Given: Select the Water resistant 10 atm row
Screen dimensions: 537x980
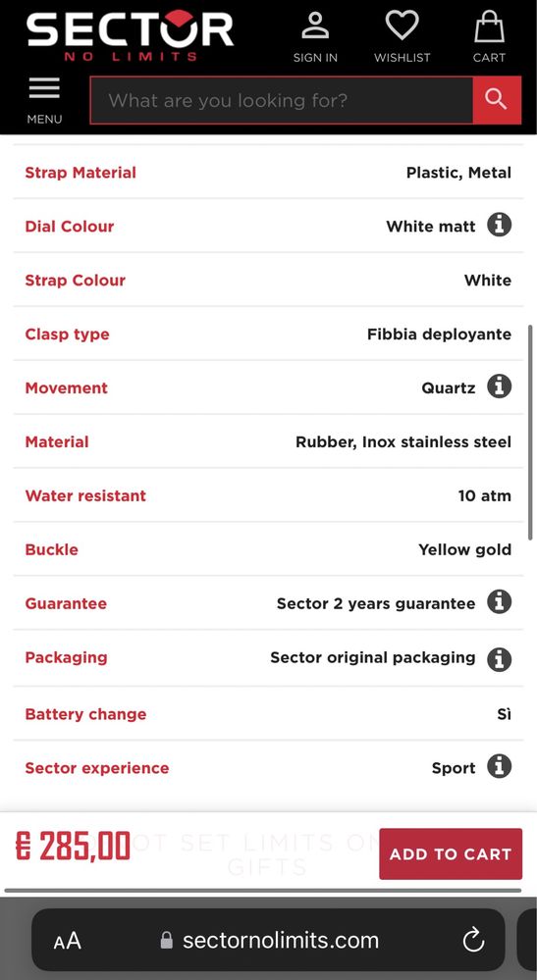Looking at the screenshot, I should pyautogui.click(x=268, y=495).
